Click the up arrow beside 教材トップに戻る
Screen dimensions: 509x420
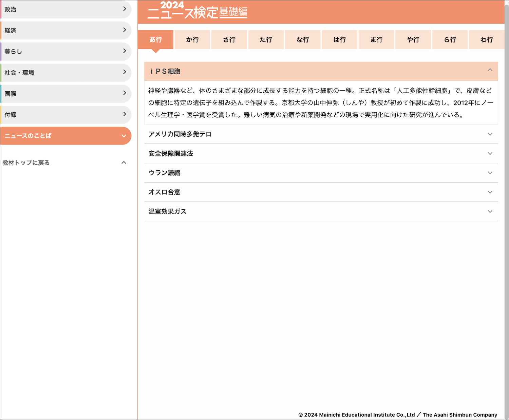tap(124, 163)
